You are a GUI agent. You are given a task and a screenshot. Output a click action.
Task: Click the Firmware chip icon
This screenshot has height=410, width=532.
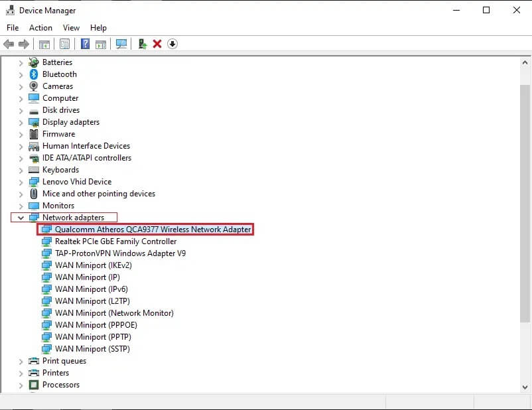pos(34,134)
